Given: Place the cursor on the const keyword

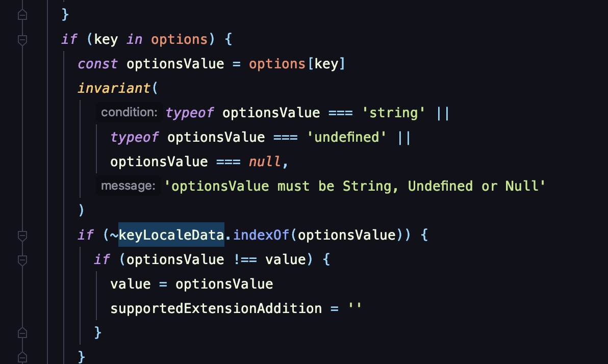Looking at the screenshot, I should click(x=97, y=64).
